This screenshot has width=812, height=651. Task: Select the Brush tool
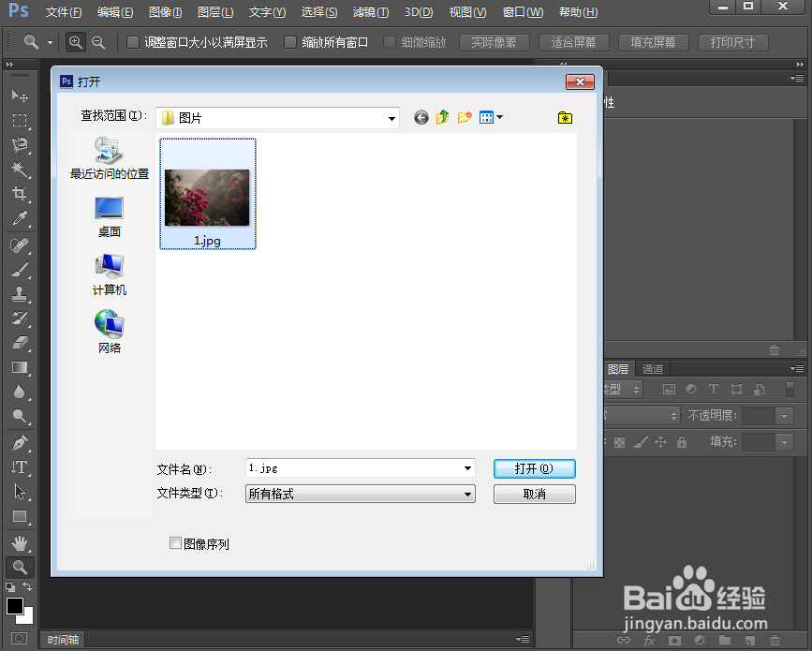point(20,270)
